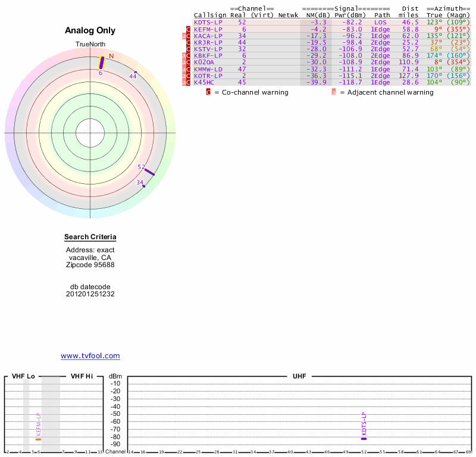
Task: Click the channel 44 marker on radar plot
Action: click(136, 73)
